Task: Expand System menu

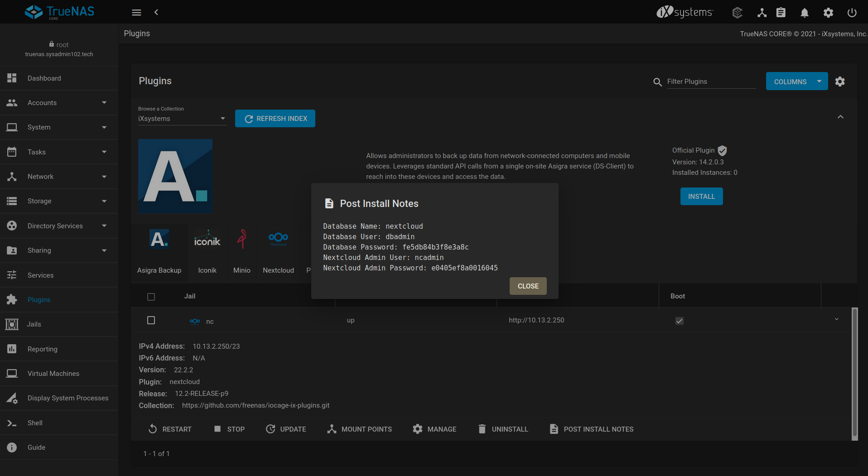Action: 59,127
